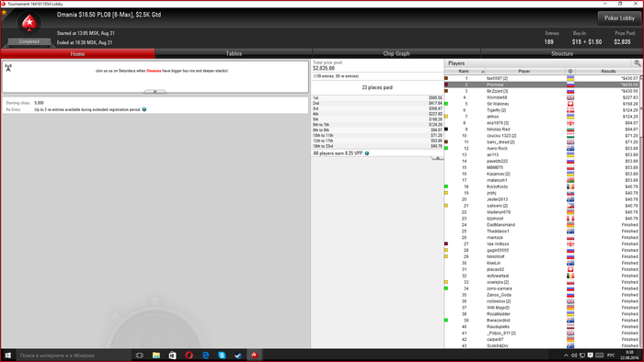Open the player search magnifier icon

point(637,63)
